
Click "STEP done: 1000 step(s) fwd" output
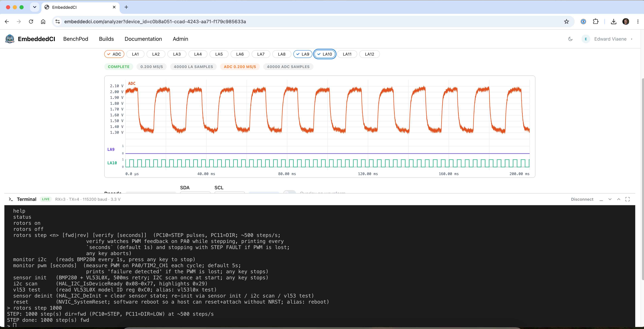click(48, 320)
